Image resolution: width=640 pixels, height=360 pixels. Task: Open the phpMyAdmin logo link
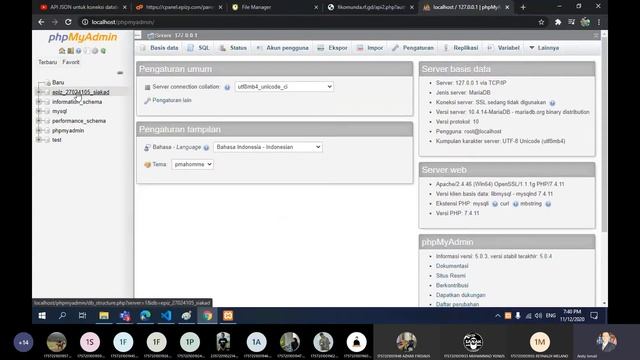click(x=83, y=37)
